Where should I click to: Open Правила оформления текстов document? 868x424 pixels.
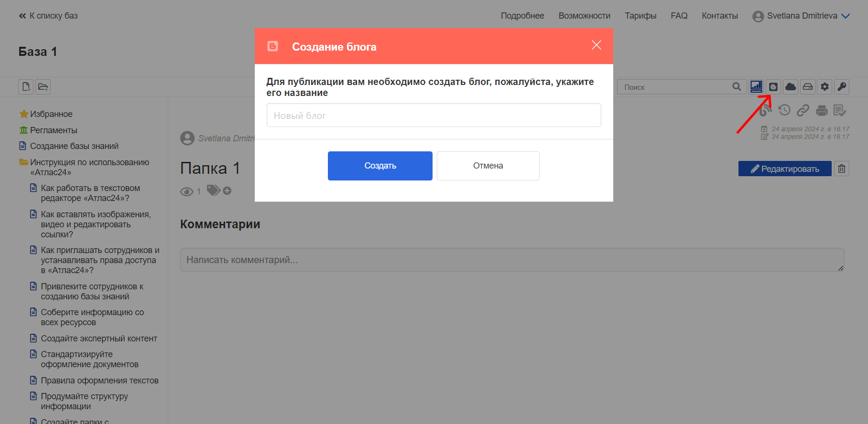tap(99, 380)
